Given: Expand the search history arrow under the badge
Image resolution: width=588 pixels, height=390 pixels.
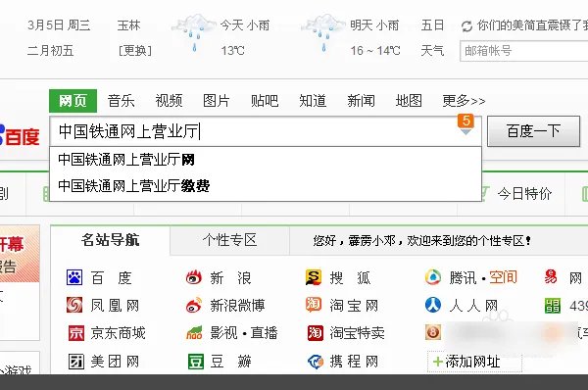Looking at the screenshot, I should click(465, 132).
